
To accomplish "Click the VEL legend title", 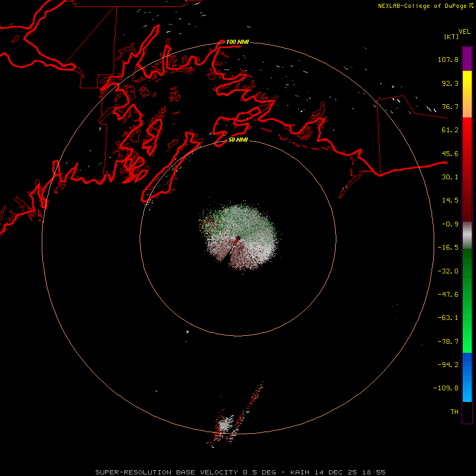I will tap(464, 32).
